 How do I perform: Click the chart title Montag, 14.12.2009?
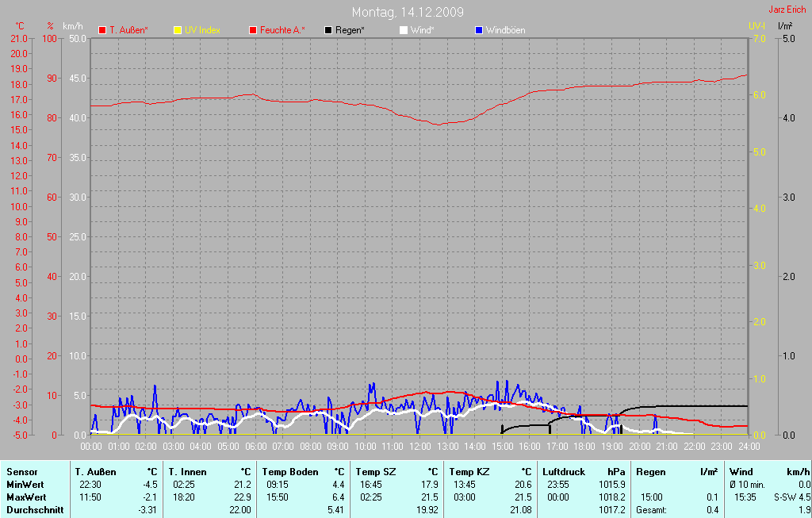408,12
